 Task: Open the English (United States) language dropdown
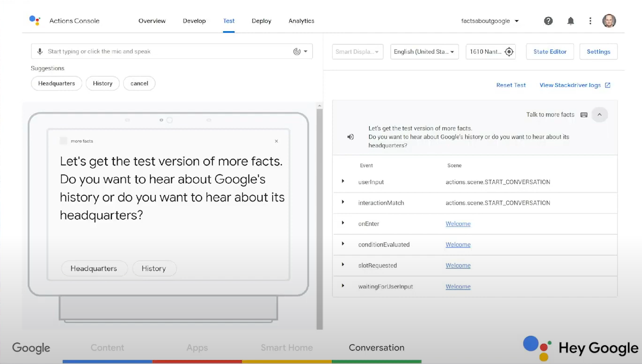(424, 51)
